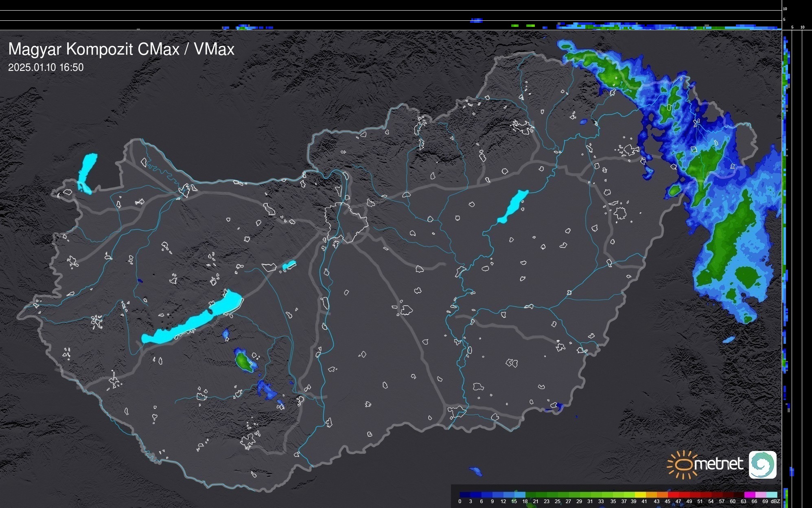Click the Budapest city outline
812x508 pixels.
tap(345, 222)
